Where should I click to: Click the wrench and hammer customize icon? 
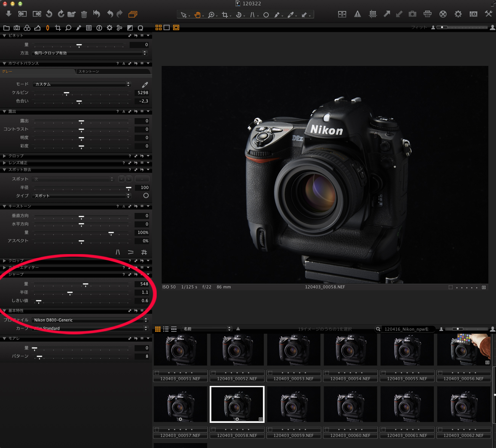[x=488, y=14]
